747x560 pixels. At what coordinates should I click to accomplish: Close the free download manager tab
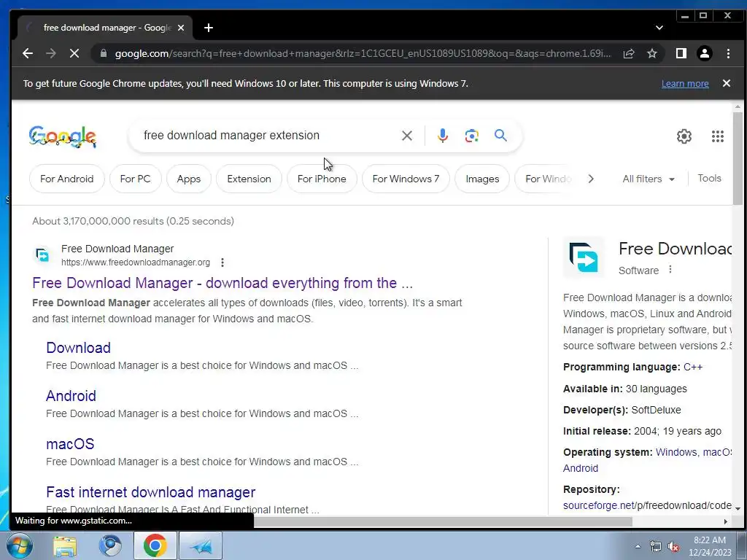181,28
